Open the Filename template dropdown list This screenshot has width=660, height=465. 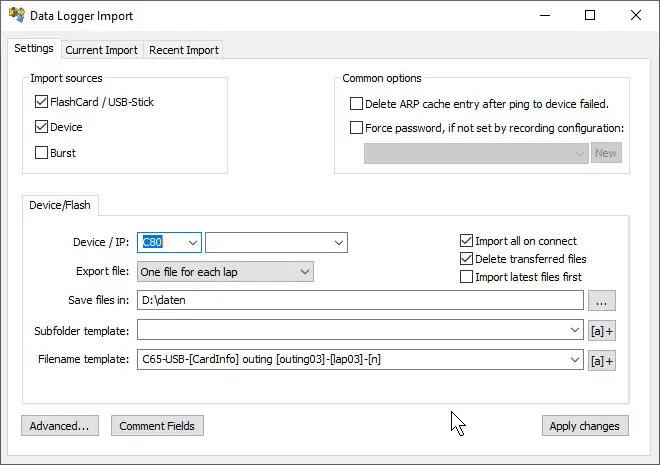pos(574,361)
